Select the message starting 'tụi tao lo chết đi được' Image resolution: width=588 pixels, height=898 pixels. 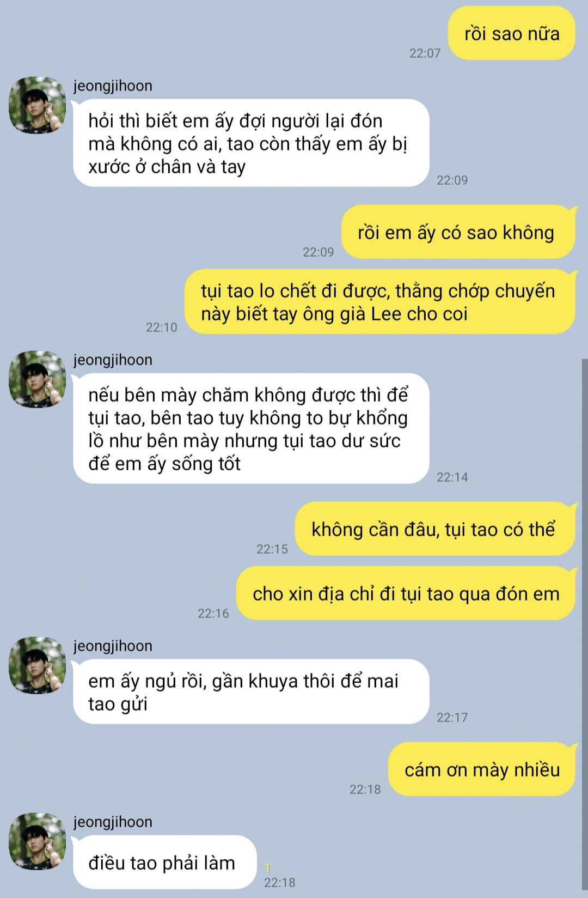(x=379, y=302)
